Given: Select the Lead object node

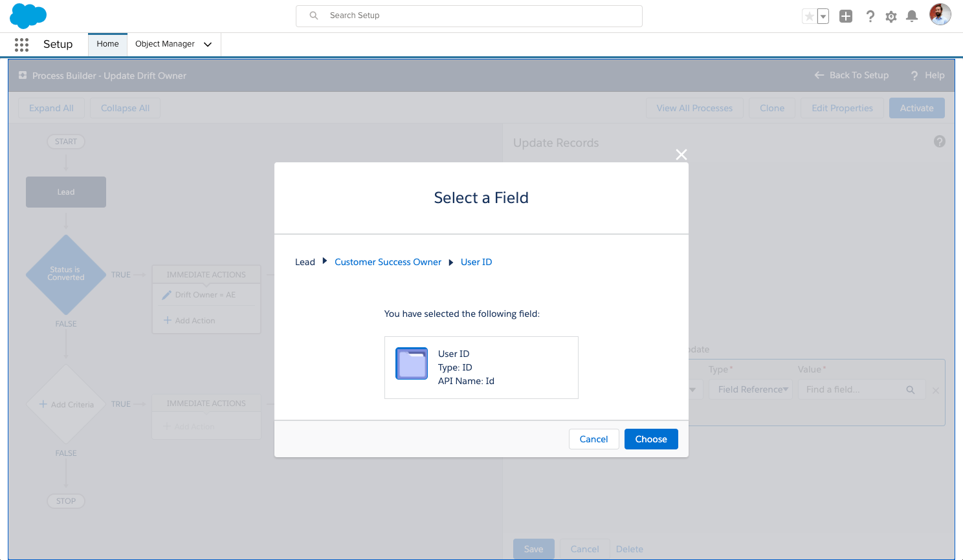Looking at the screenshot, I should coord(66,192).
